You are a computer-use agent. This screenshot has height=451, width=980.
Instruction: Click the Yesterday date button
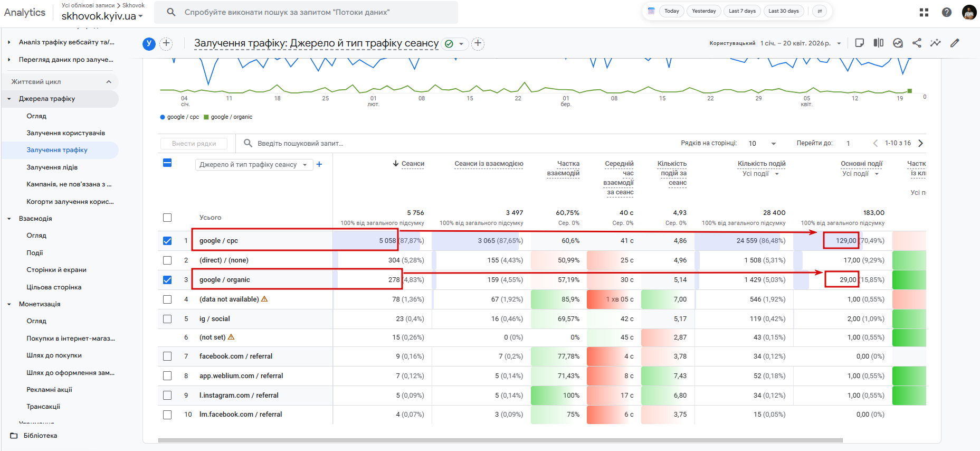[x=704, y=11]
